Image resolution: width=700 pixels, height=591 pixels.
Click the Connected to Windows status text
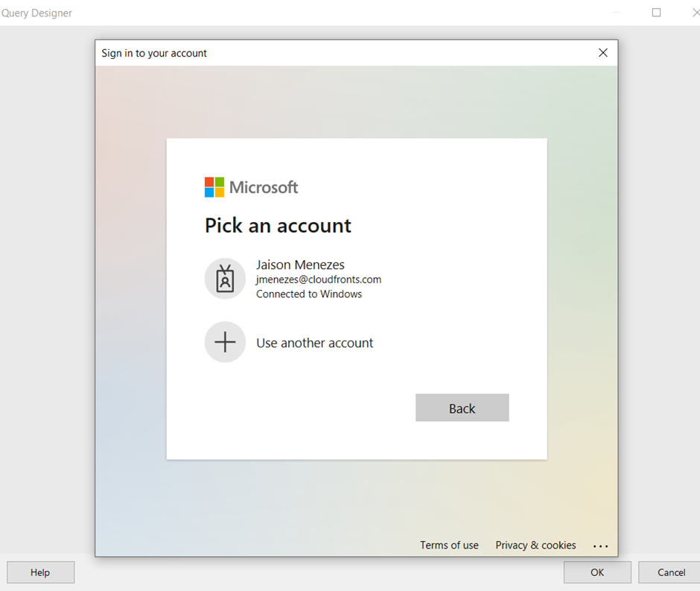309,294
